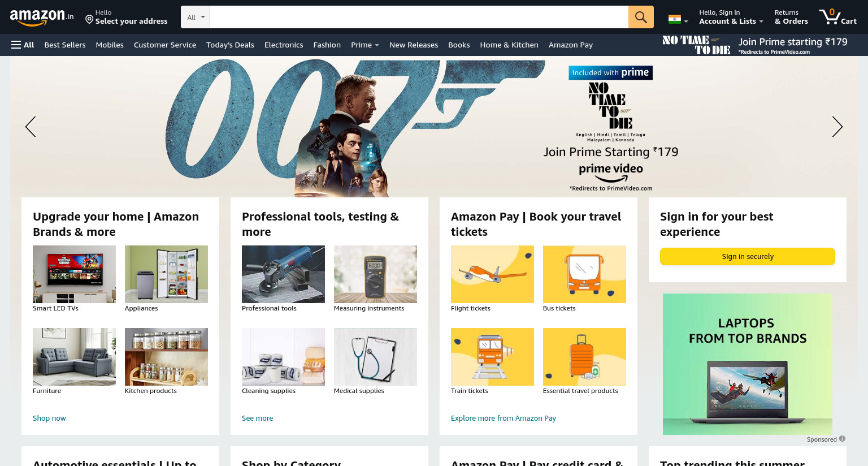
Task: Click into the search text field
Action: point(419,17)
